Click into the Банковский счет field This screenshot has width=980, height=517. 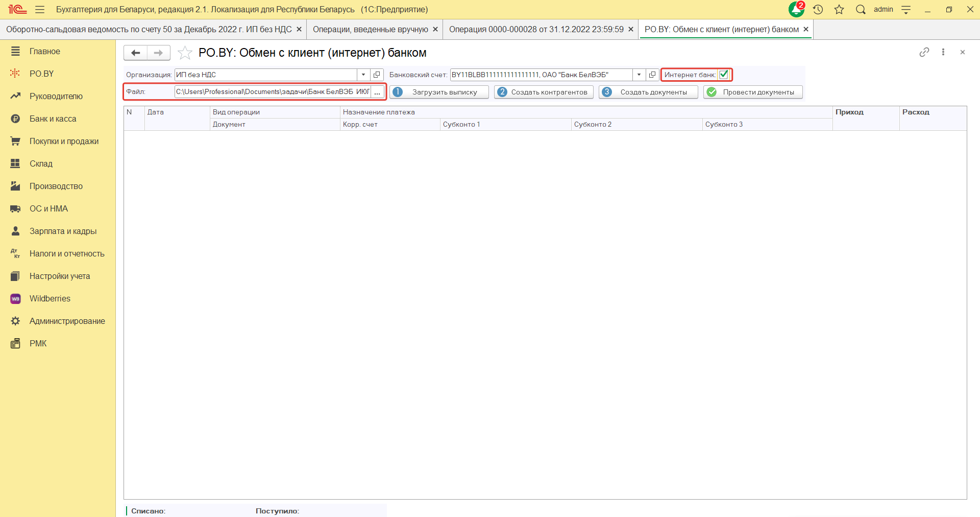point(541,75)
